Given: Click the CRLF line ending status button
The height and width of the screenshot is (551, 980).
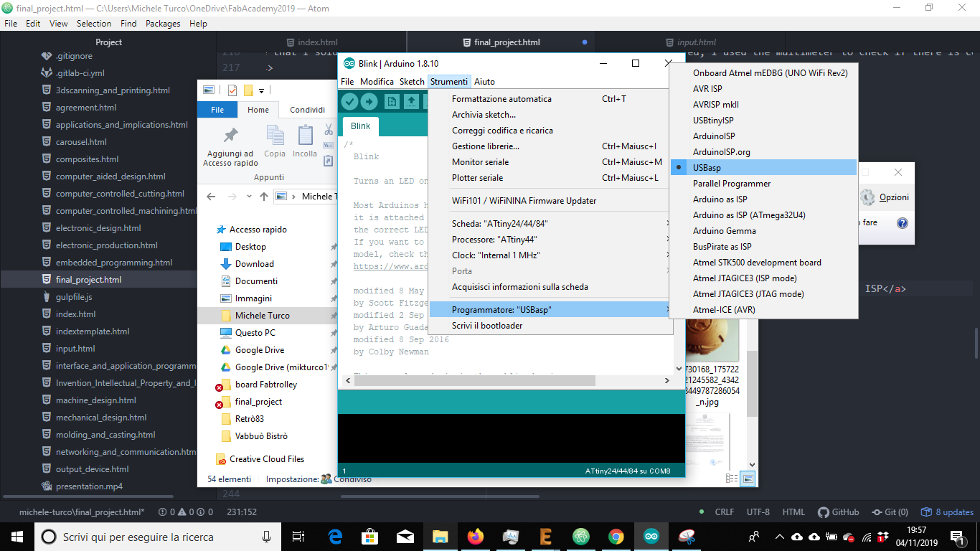Looking at the screenshot, I should coord(725,512).
